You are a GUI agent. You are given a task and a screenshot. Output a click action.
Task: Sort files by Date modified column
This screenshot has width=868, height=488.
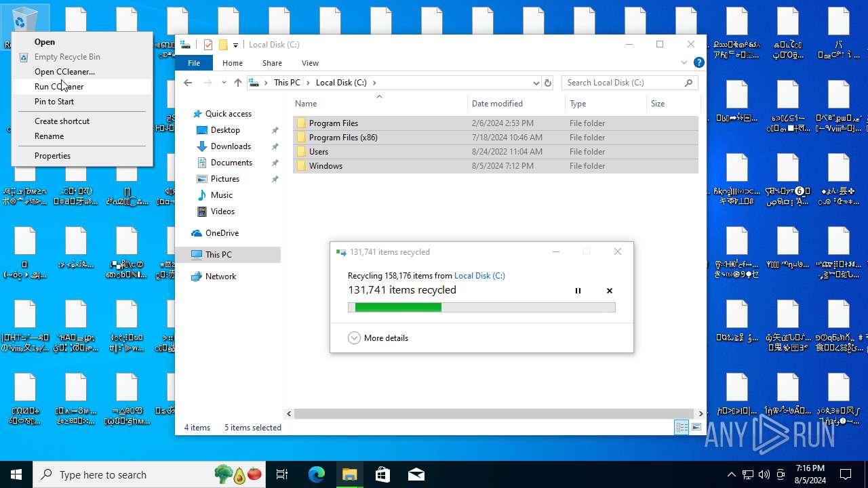click(x=516, y=104)
